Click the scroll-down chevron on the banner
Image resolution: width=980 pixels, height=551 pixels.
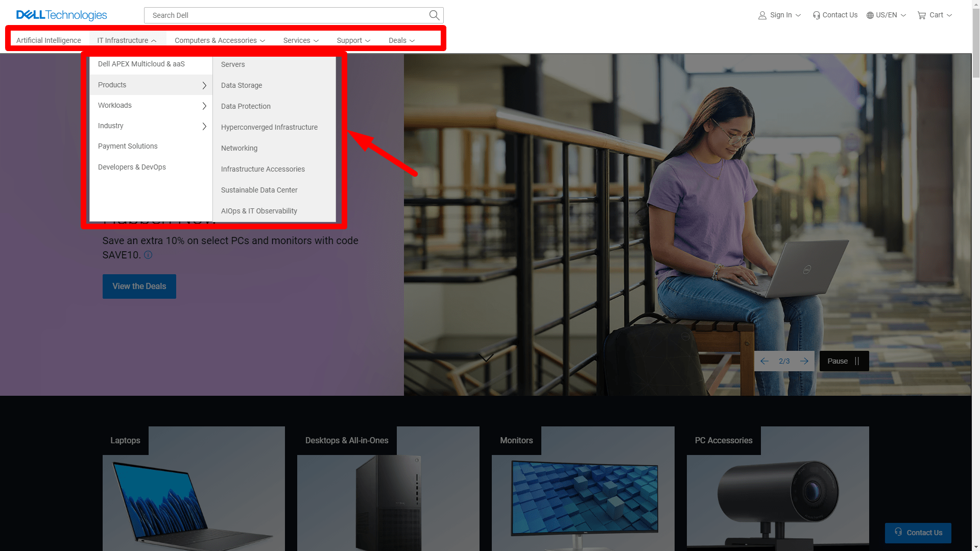(486, 357)
